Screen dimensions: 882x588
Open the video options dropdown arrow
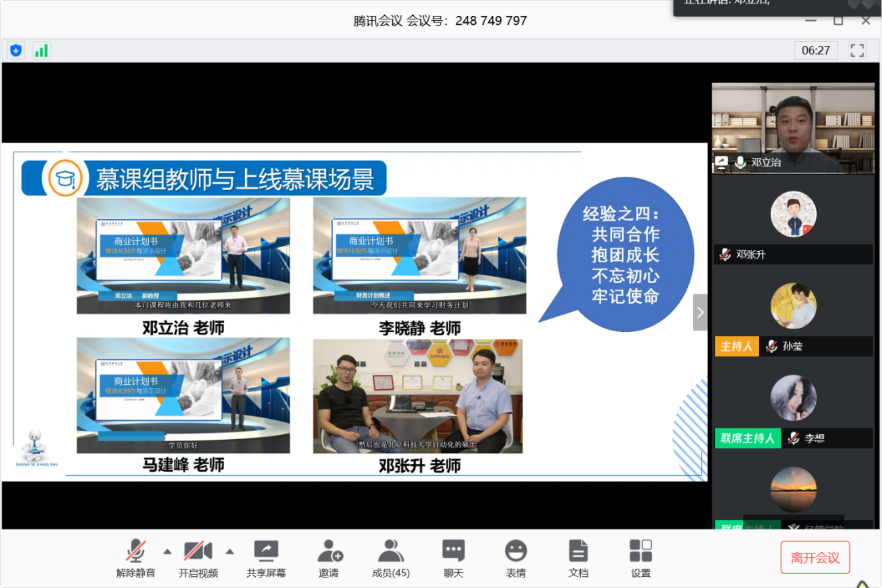click(231, 551)
